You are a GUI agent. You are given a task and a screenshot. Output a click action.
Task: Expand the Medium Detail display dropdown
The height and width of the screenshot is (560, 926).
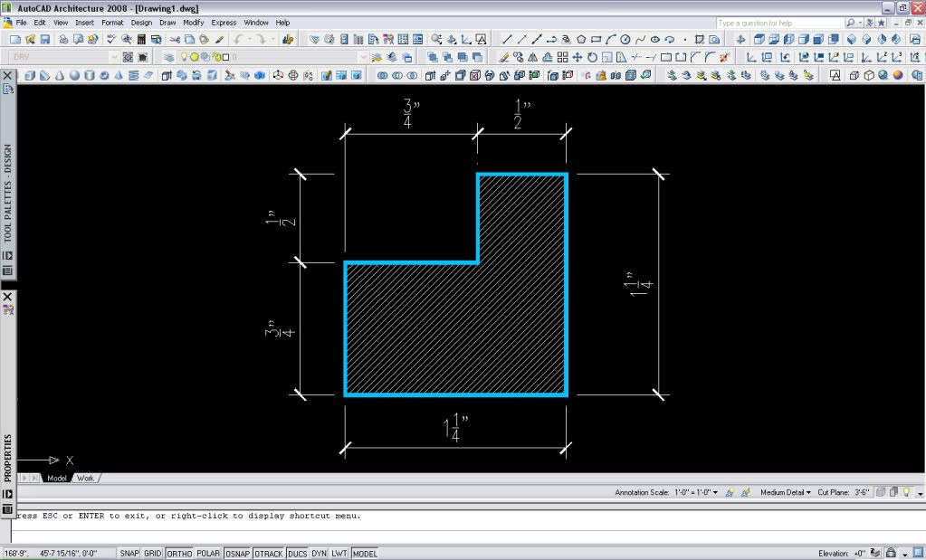(785, 493)
